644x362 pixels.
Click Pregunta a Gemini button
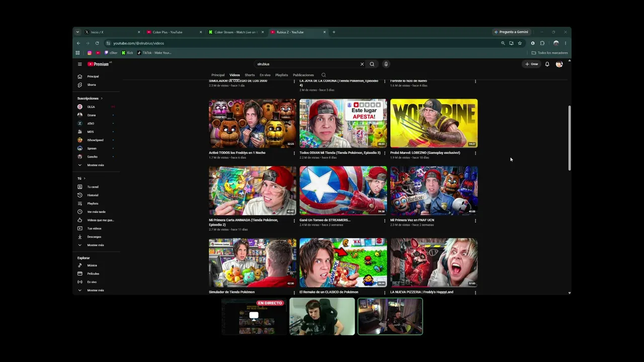coord(511,32)
